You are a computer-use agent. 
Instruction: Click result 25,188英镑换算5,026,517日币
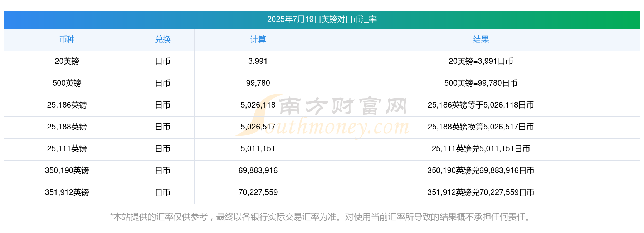pos(481,127)
